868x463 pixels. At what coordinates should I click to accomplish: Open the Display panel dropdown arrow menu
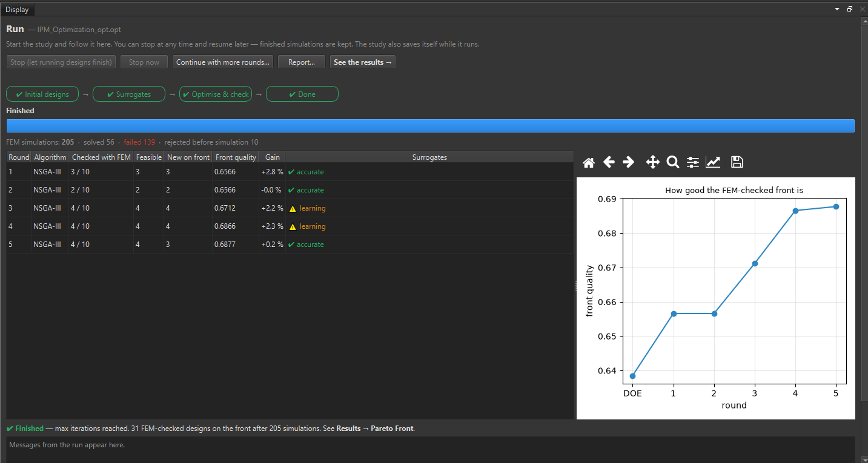(837, 9)
